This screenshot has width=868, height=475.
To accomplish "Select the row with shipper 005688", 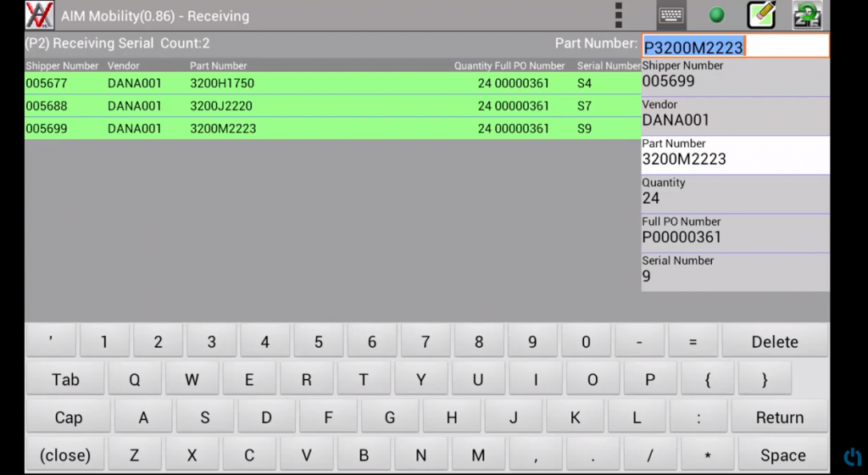I will [332, 106].
